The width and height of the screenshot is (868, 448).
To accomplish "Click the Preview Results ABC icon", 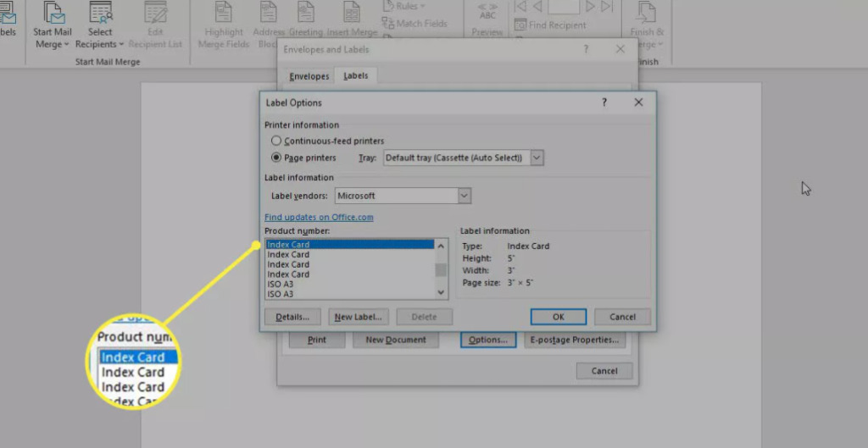I will pos(487,14).
